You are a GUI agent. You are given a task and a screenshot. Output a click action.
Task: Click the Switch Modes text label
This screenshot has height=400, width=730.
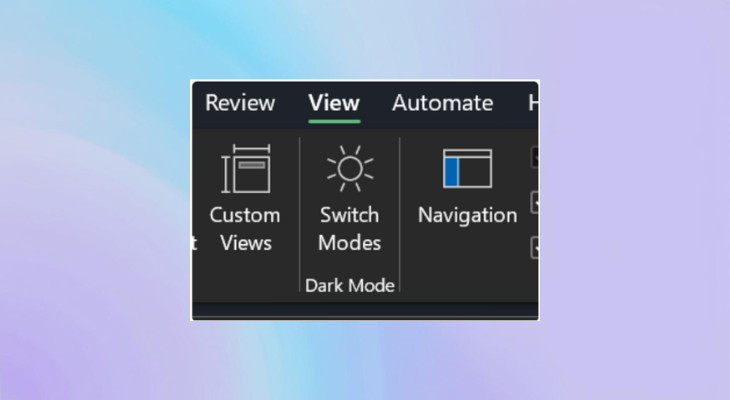pyautogui.click(x=350, y=229)
